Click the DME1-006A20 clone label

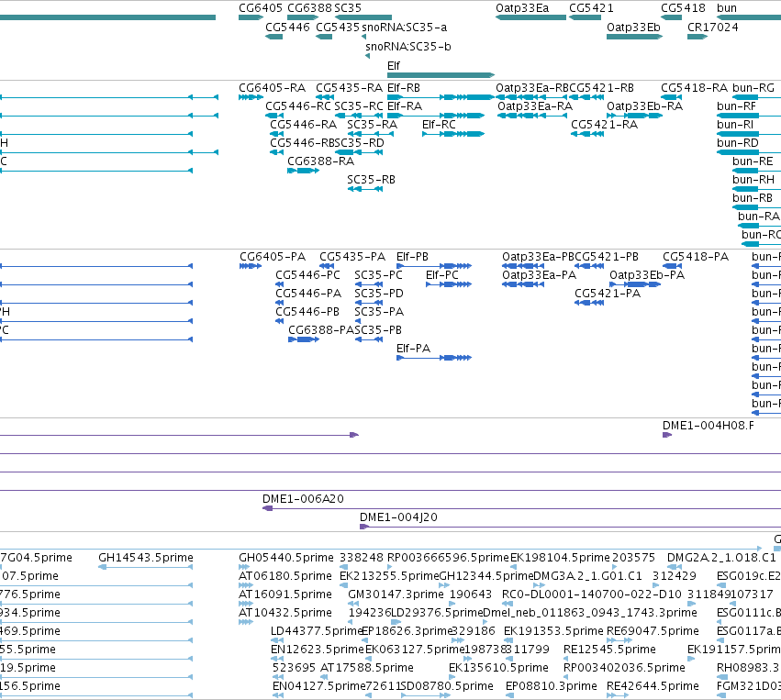coord(303,499)
